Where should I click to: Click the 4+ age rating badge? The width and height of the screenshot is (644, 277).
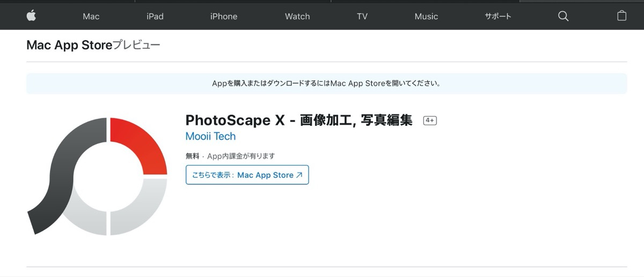430,121
